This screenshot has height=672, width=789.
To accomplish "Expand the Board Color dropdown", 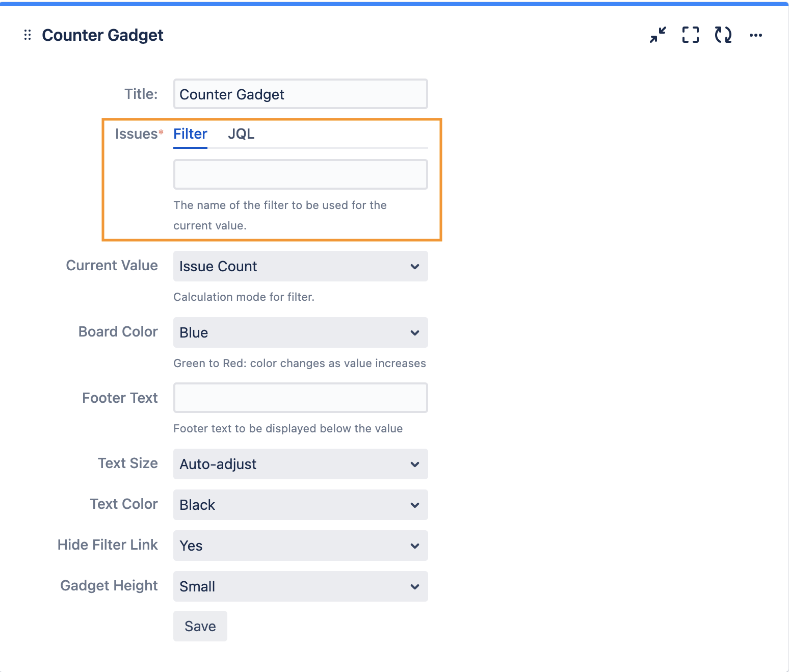I will (300, 332).
